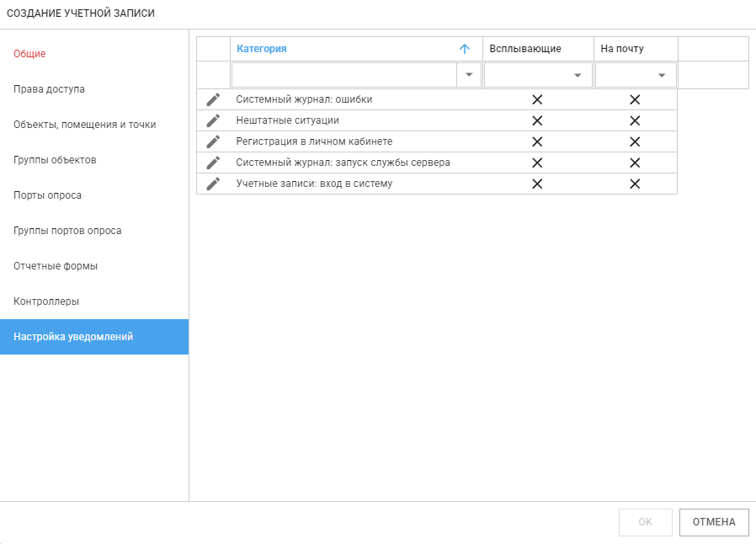Click the ОТМЕНА button

[714, 522]
